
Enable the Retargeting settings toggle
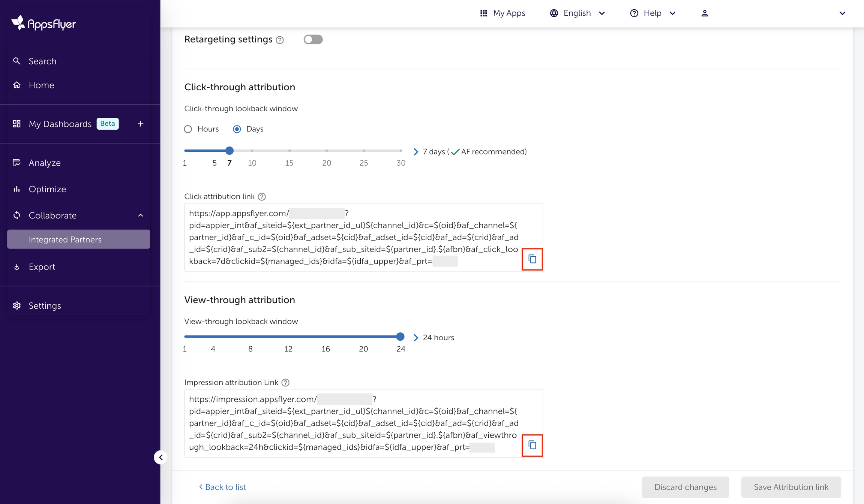[x=313, y=39]
